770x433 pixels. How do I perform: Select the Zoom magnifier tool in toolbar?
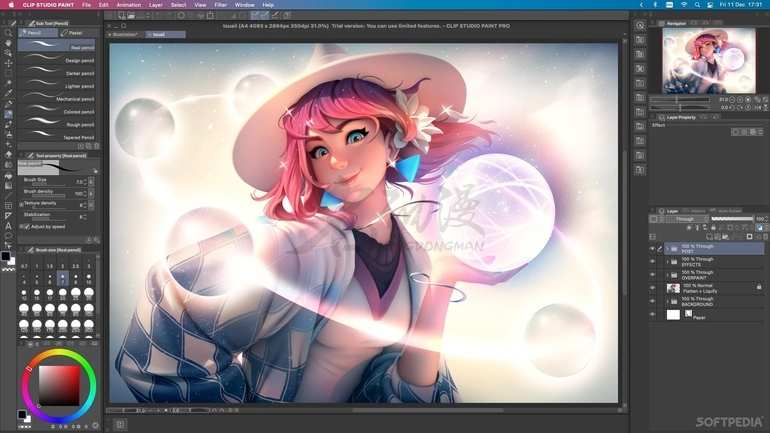click(8, 33)
